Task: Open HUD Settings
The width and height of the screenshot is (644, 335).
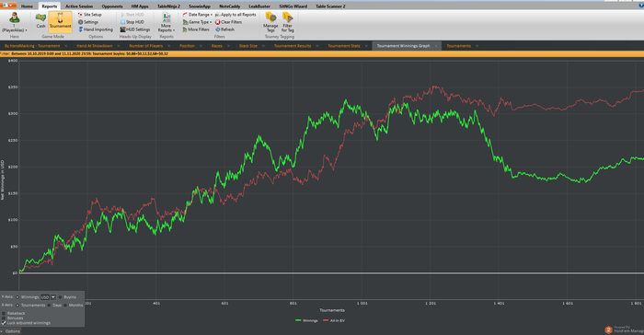Action: [x=134, y=29]
